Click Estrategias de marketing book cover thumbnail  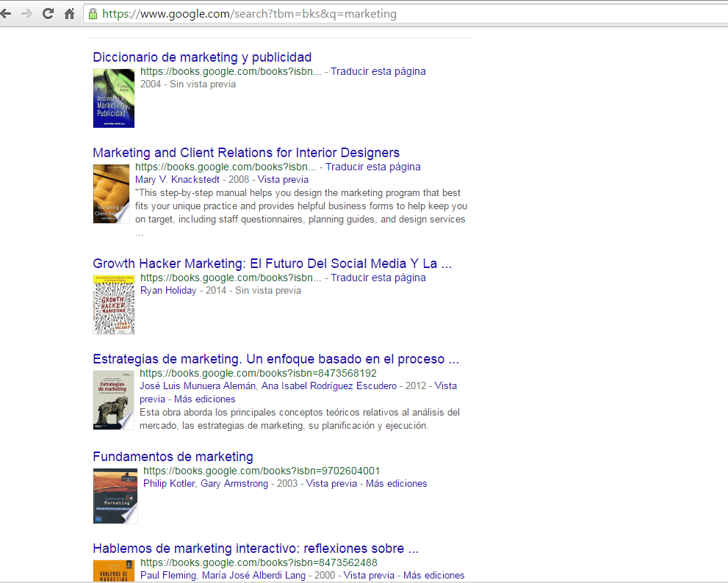tap(113, 400)
